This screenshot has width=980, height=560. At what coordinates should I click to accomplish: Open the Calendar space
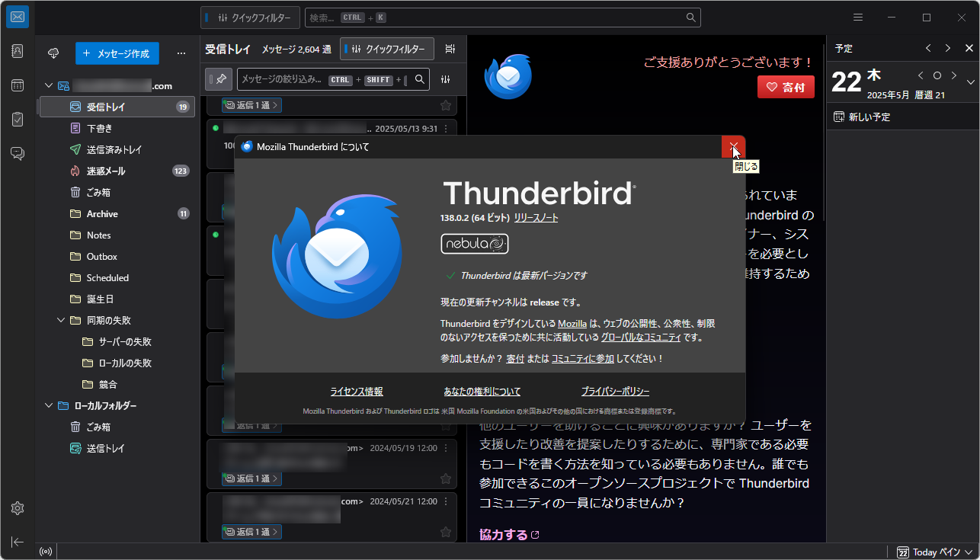click(17, 85)
